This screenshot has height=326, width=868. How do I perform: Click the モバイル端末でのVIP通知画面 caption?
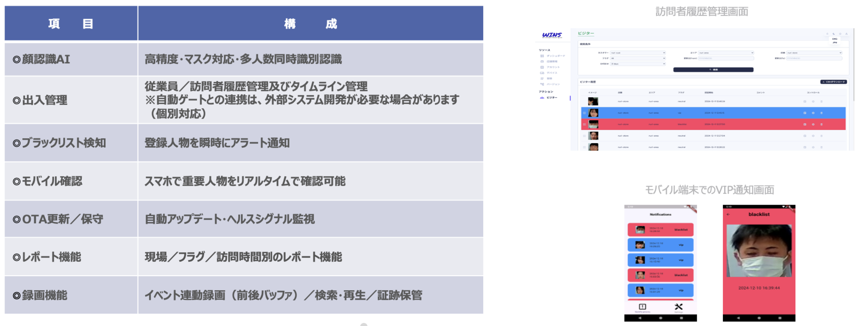tap(709, 190)
